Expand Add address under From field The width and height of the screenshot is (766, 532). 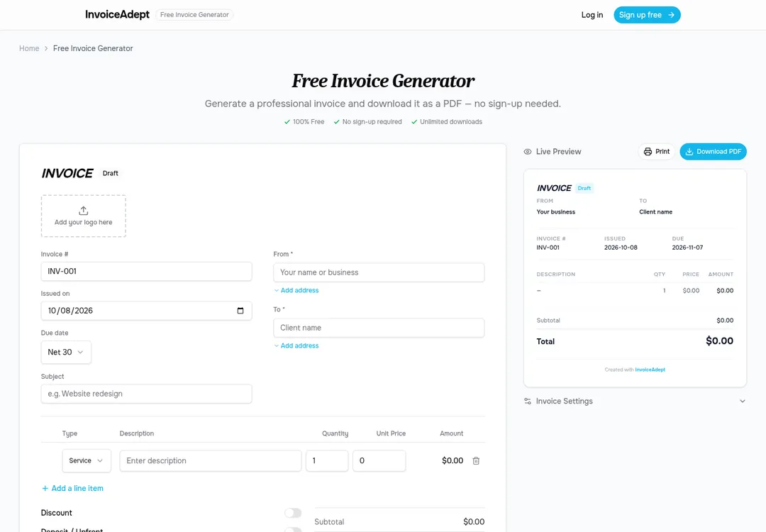(x=296, y=290)
